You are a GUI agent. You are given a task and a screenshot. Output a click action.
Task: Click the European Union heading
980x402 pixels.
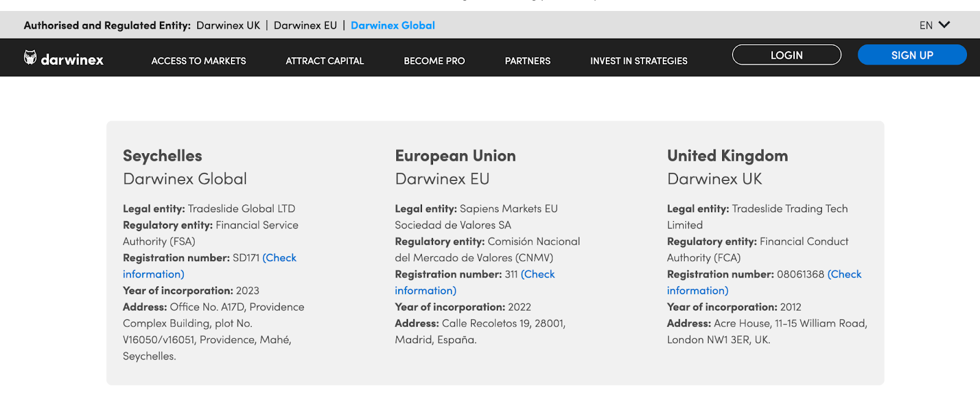pyautogui.click(x=455, y=156)
